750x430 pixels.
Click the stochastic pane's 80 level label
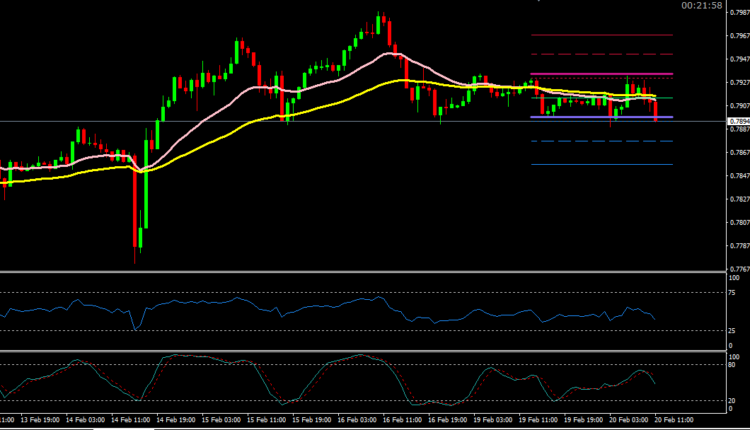click(736, 366)
